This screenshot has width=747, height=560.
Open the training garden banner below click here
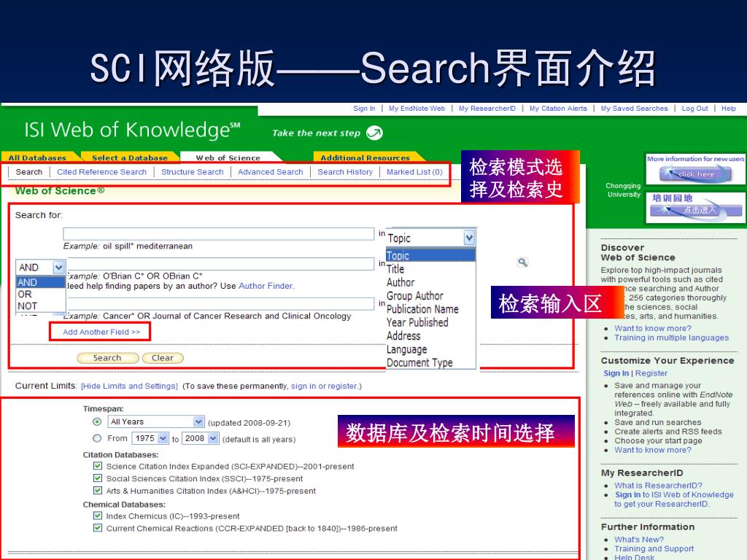695,207
